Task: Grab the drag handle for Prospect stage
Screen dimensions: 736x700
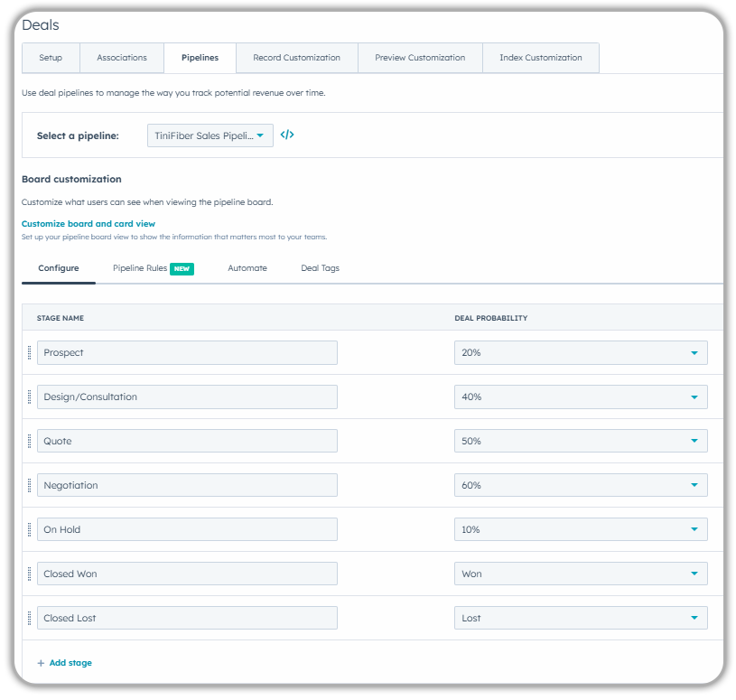Action: 30,352
